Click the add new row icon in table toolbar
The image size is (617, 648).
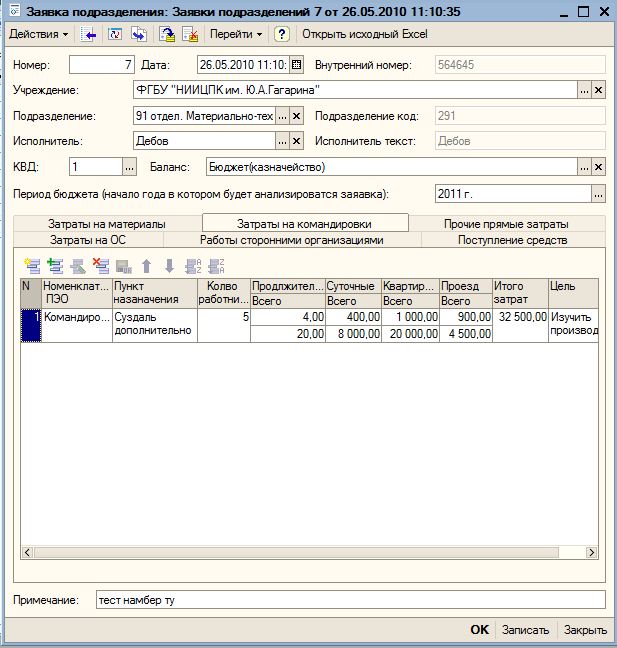click(32, 266)
